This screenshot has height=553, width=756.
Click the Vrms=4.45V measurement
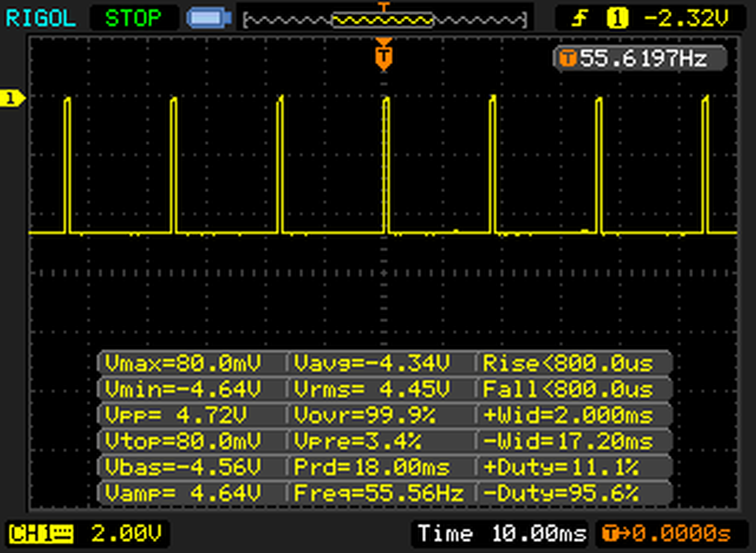tap(372, 389)
